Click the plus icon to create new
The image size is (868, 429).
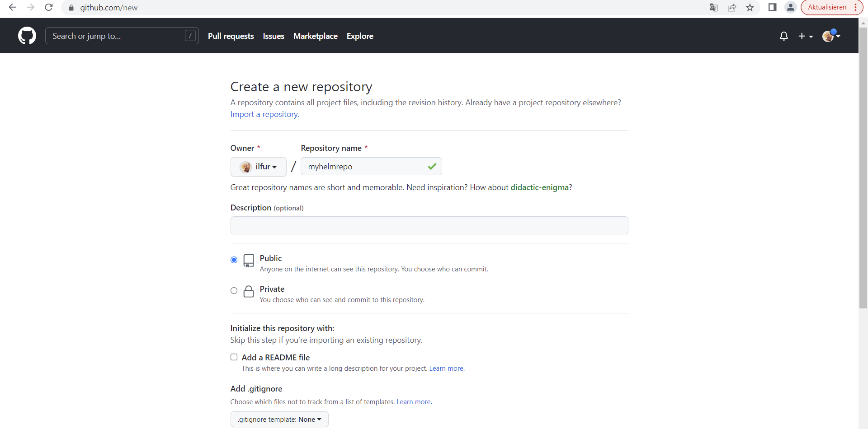(802, 36)
